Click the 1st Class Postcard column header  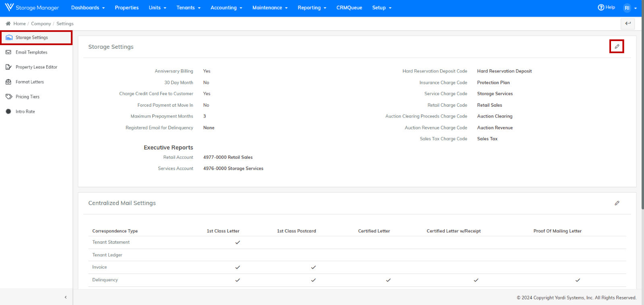(x=297, y=231)
